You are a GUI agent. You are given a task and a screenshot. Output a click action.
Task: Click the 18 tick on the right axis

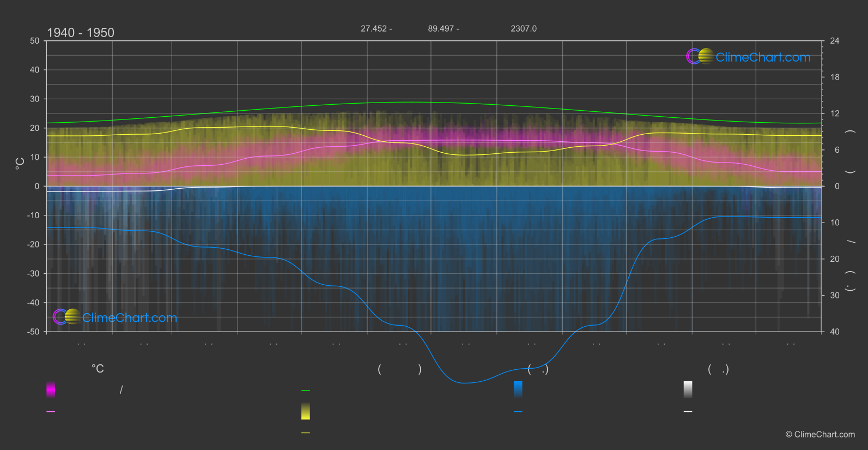(835, 77)
